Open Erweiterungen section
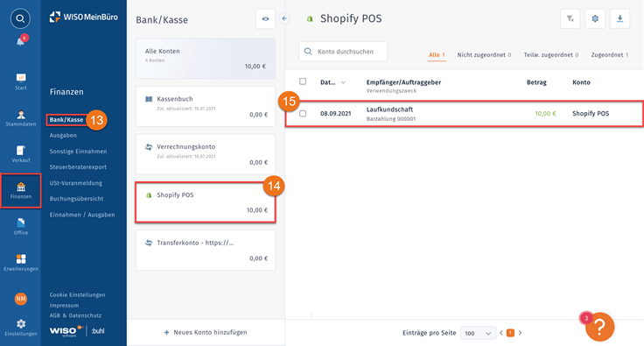The height and width of the screenshot is (346, 644). tap(21, 263)
